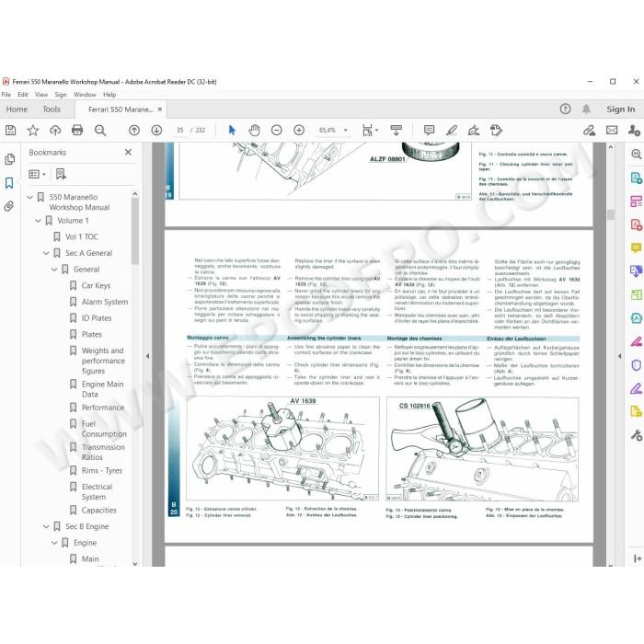Collapse the General bookmark node
The height and width of the screenshot is (644, 644).
point(54,270)
